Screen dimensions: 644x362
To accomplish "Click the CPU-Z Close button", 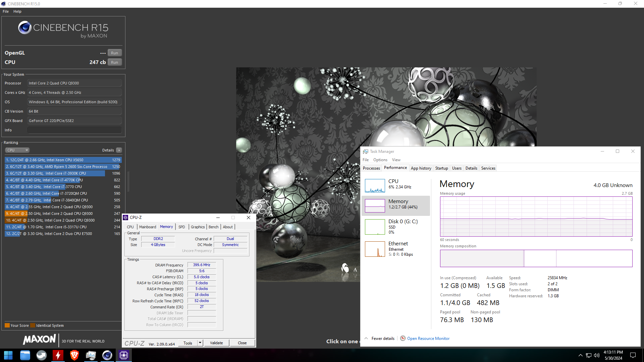I will pyautogui.click(x=242, y=343).
